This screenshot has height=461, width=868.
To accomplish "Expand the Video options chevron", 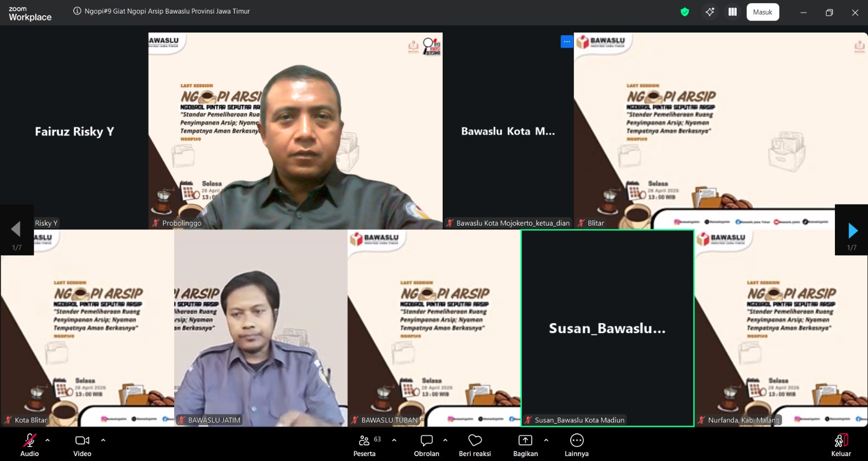I will 103,440.
